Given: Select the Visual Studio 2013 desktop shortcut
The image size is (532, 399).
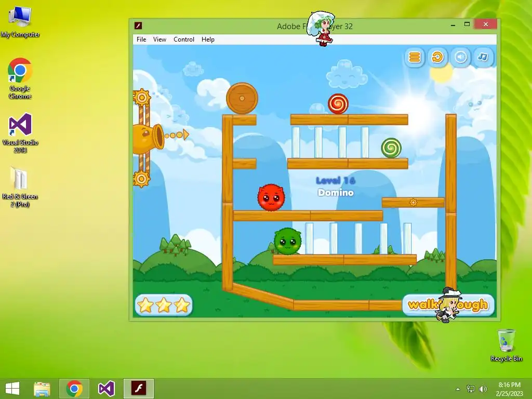Looking at the screenshot, I should pos(20,134).
